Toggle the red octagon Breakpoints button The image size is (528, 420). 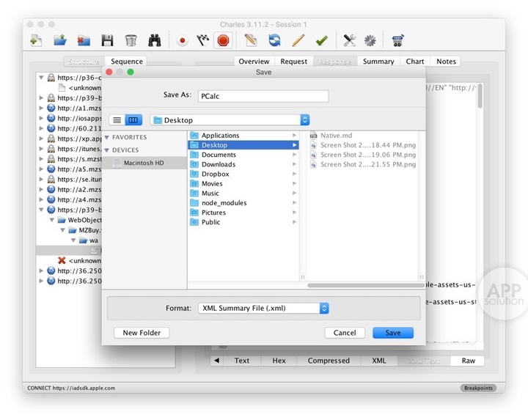click(x=223, y=40)
